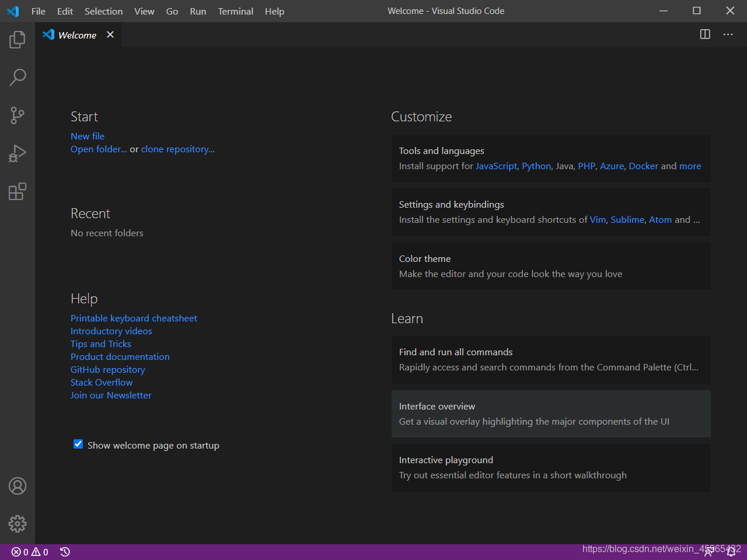
Task: Open the Search view icon
Action: pyautogui.click(x=18, y=77)
